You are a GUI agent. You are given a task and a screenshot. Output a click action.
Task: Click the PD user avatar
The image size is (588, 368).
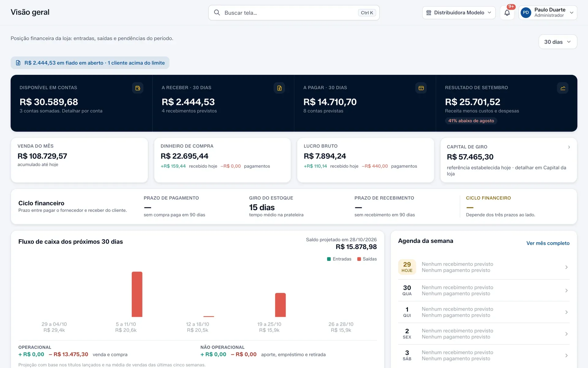coord(526,13)
